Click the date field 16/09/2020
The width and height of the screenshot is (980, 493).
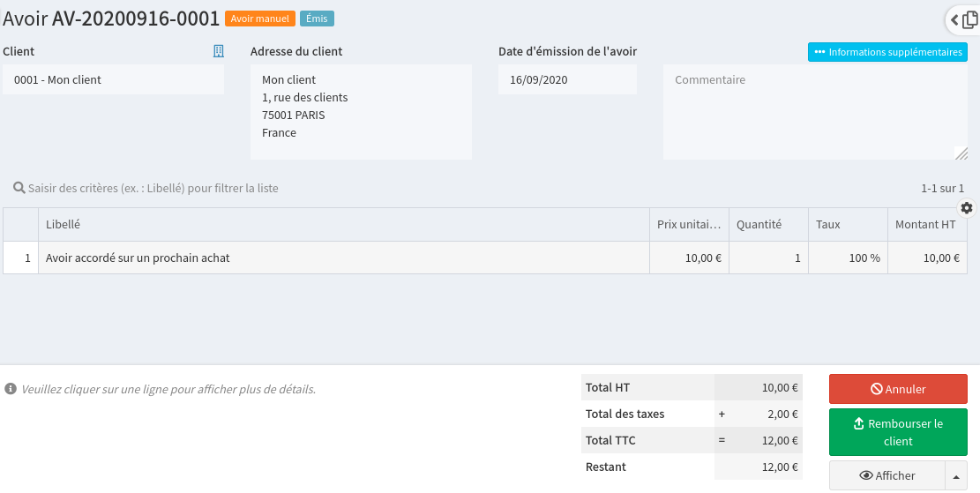(567, 80)
